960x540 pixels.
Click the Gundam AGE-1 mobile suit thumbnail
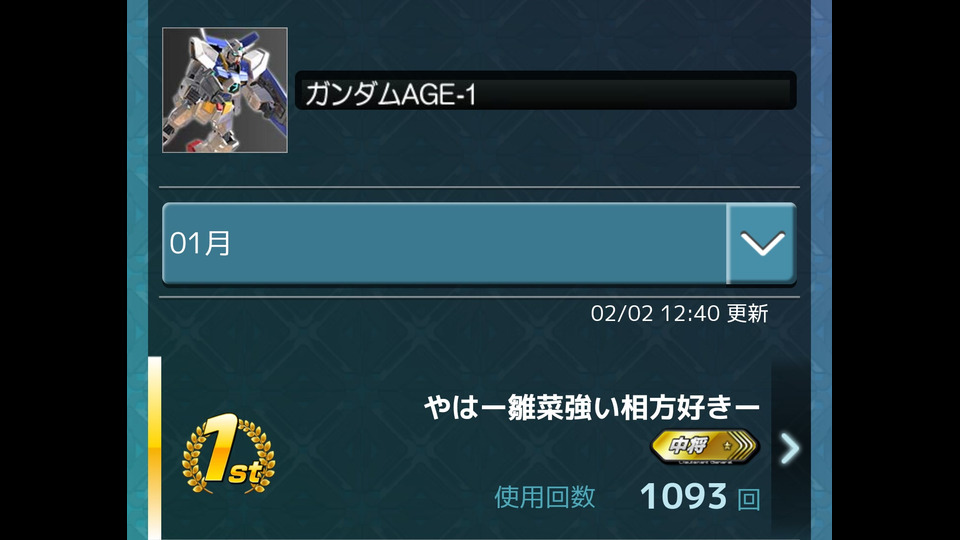click(225, 90)
